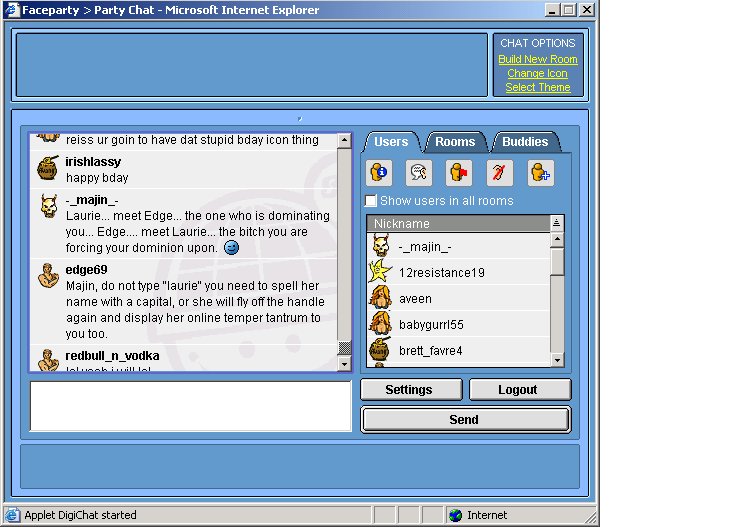Click the blue smiley emoticon in majin's message

231,247
